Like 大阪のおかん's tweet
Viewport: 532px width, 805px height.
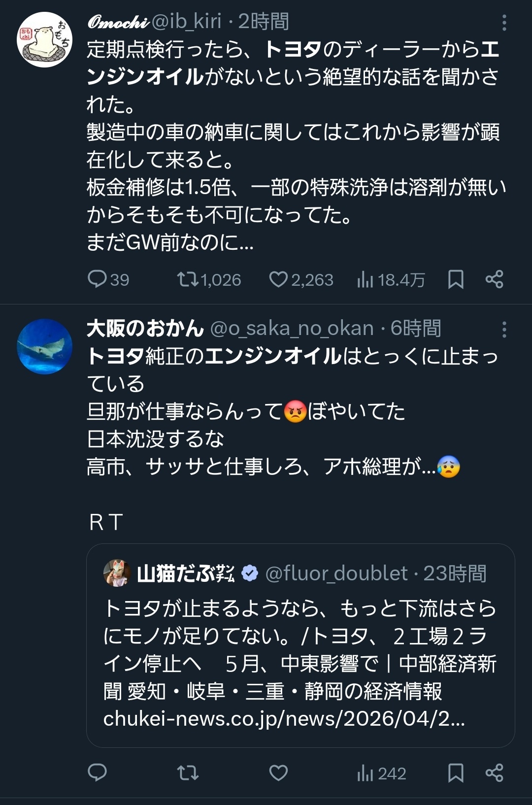coord(278,772)
